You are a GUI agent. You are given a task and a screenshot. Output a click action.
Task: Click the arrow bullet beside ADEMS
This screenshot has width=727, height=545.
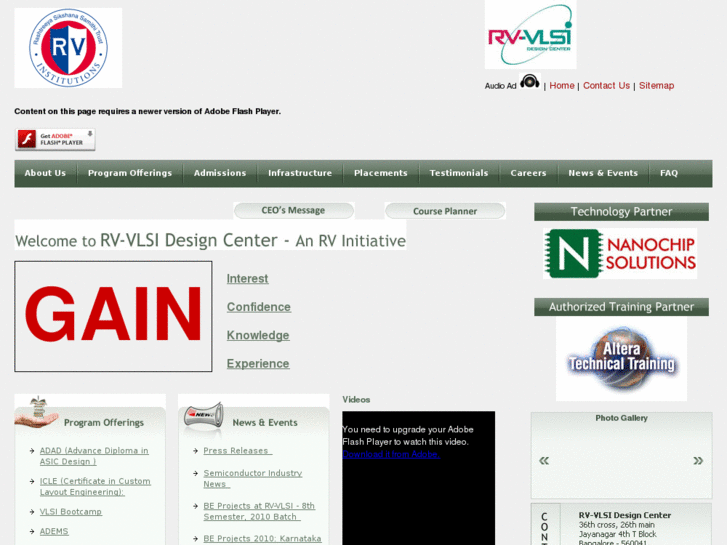pos(32,532)
